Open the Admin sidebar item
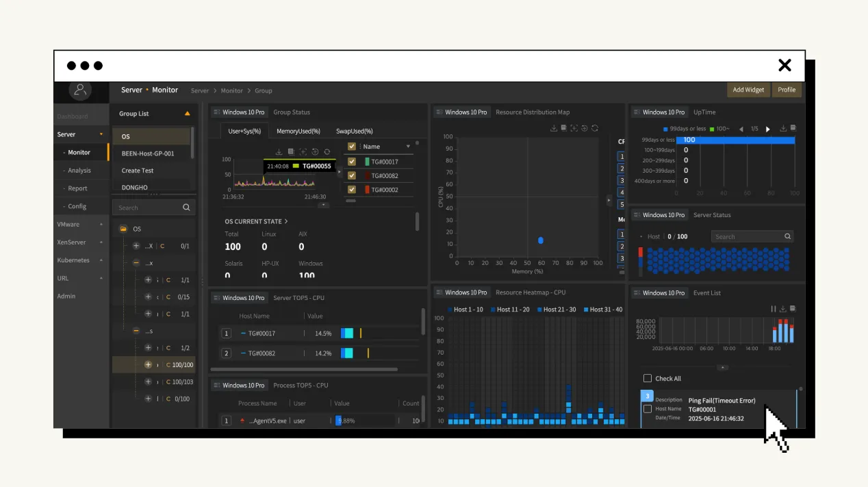 66,296
